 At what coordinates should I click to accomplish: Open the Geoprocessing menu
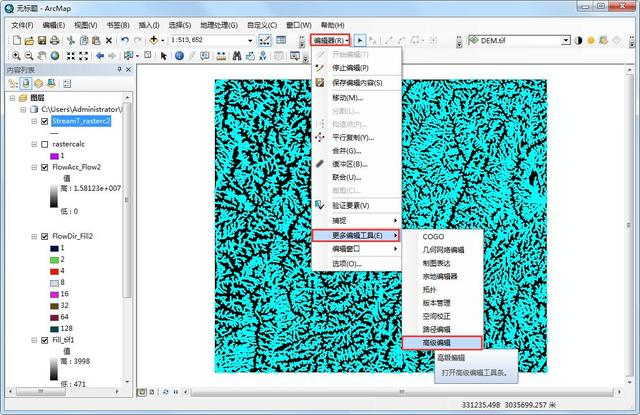219,25
